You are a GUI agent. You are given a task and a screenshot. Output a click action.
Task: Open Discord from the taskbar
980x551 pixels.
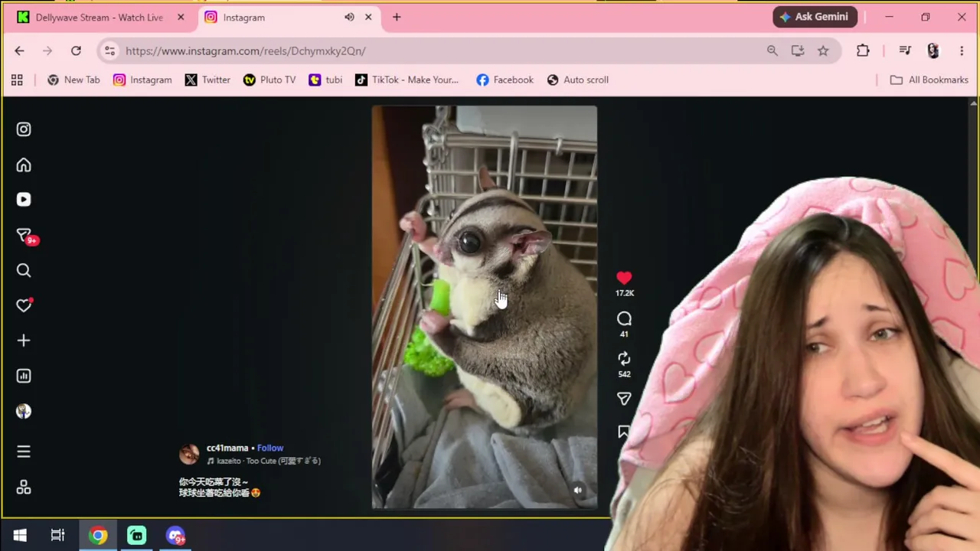tap(175, 535)
